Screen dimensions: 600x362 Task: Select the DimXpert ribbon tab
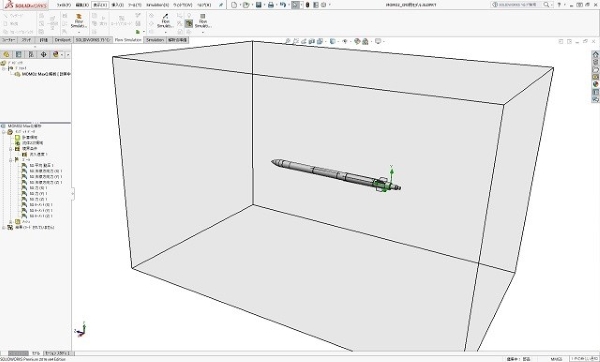point(62,40)
